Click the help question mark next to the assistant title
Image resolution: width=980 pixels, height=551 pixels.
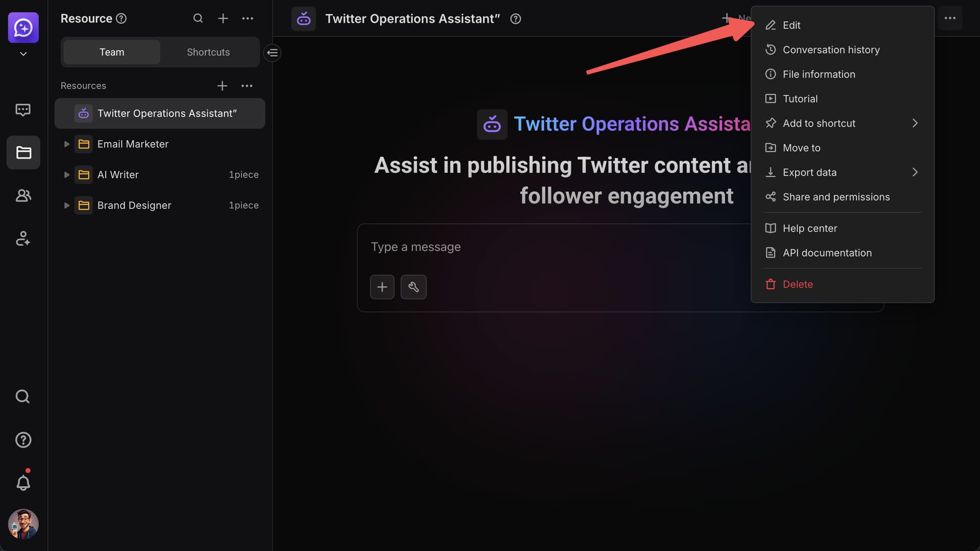tap(516, 19)
